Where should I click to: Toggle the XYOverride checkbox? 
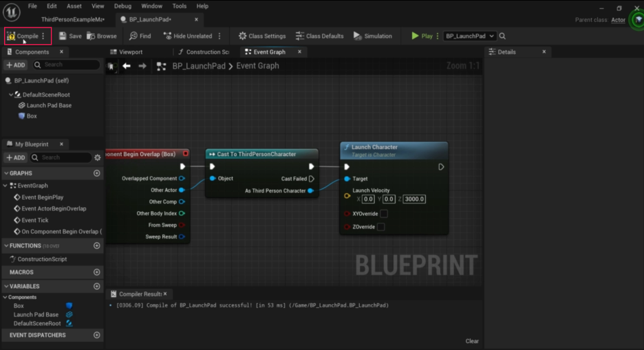[x=384, y=214]
